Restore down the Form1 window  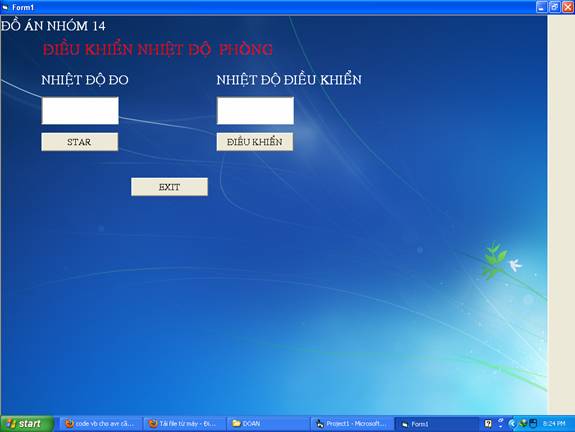(x=554, y=7)
